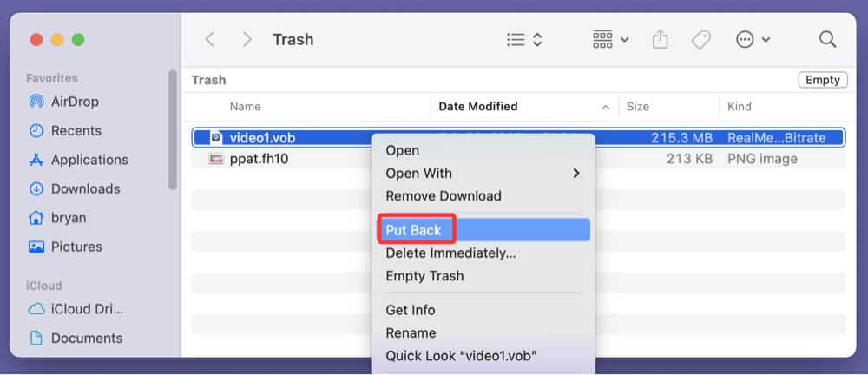Expand the group-by grid dropdown
Viewport: 868px width, 375px height.
tap(611, 40)
